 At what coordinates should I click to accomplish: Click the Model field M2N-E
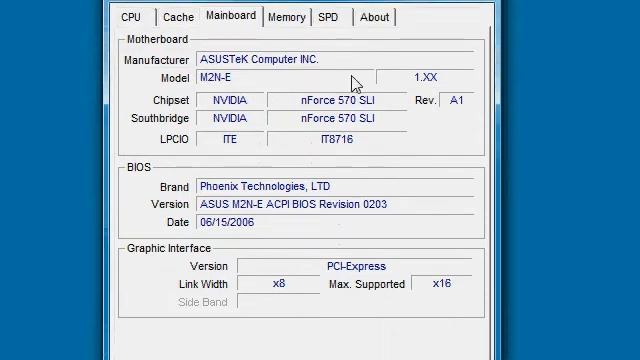pos(285,78)
